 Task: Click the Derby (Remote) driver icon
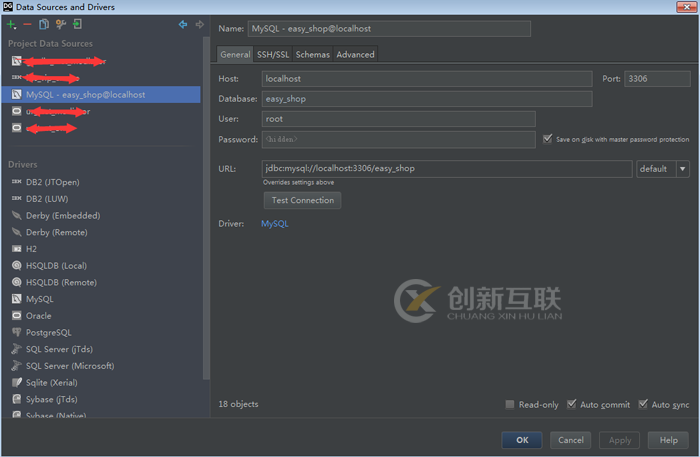pos(17,232)
